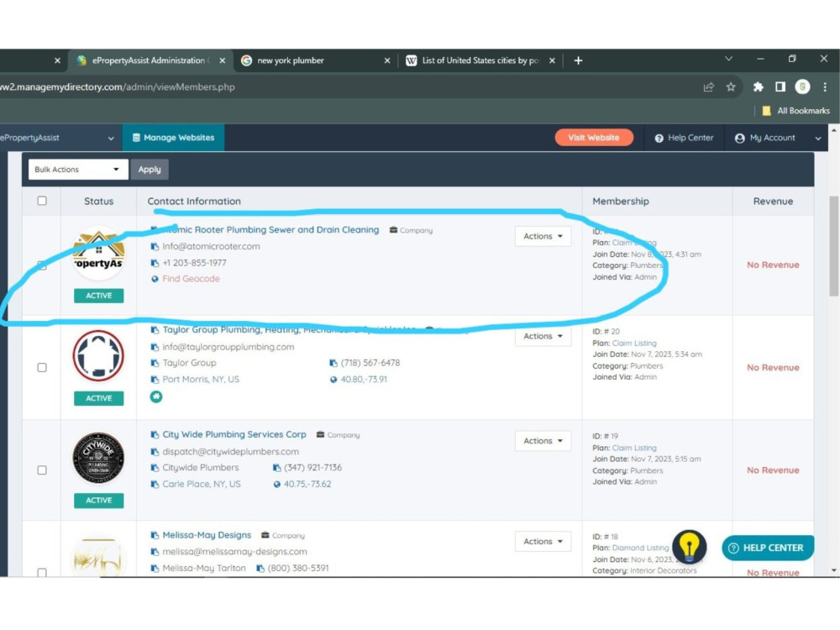Close the ePropertyAssist Administration tab
Viewport: 840px width, 630px height.
pyautogui.click(x=223, y=60)
